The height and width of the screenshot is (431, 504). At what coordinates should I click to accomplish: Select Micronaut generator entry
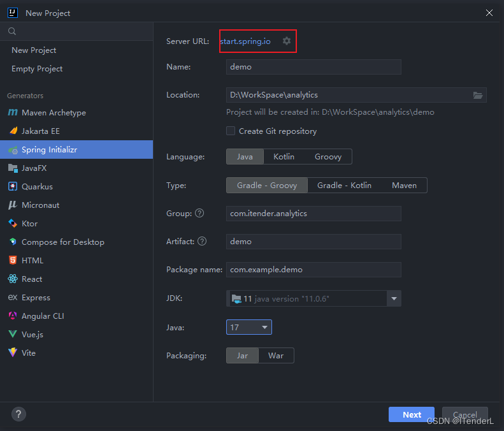(76, 205)
